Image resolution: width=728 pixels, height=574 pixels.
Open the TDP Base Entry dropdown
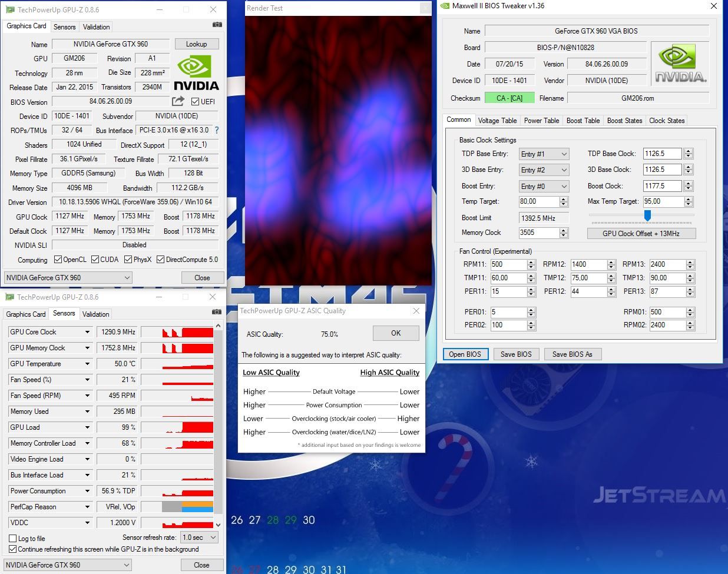544,154
